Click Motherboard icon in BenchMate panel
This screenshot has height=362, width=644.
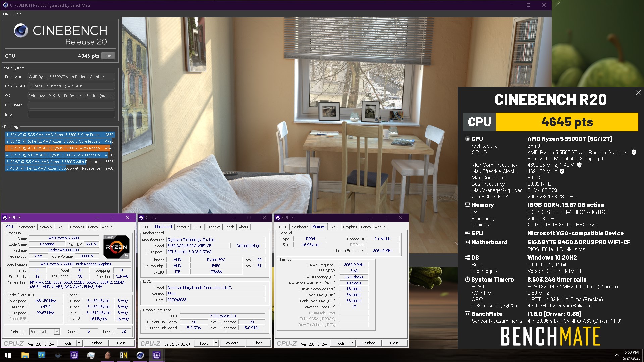point(467,242)
